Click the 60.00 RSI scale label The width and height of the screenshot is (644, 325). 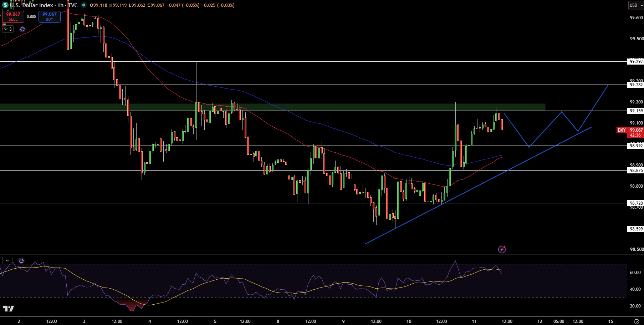click(635, 273)
